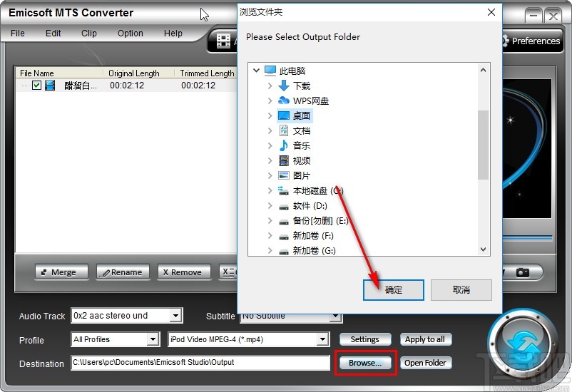Take a snapshot with camera icon

[522, 272]
